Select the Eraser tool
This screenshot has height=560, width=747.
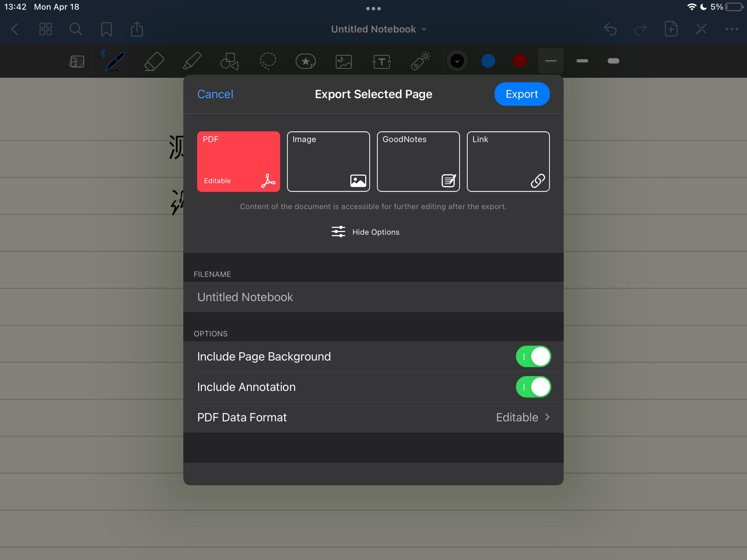pos(154,61)
